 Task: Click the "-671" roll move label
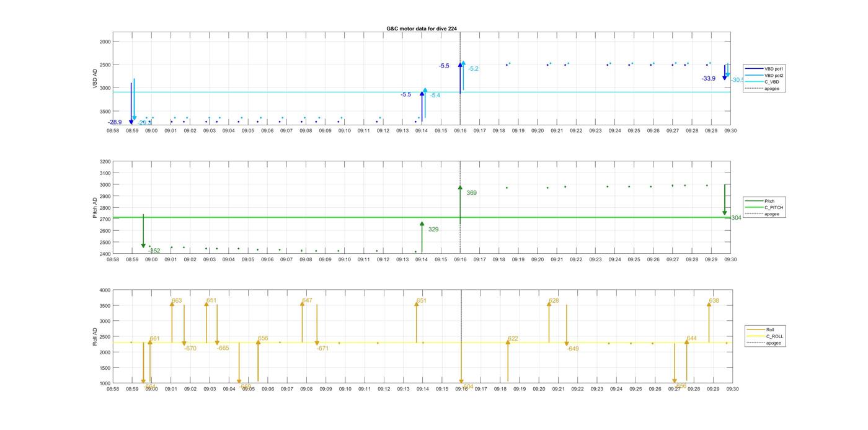pos(322,349)
